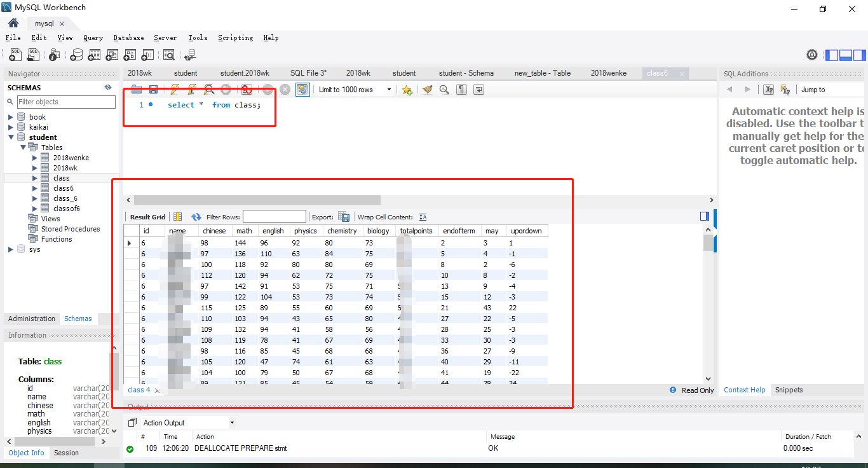868x468 pixels.
Task: Save query to snippets star icon
Action: click(407, 90)
